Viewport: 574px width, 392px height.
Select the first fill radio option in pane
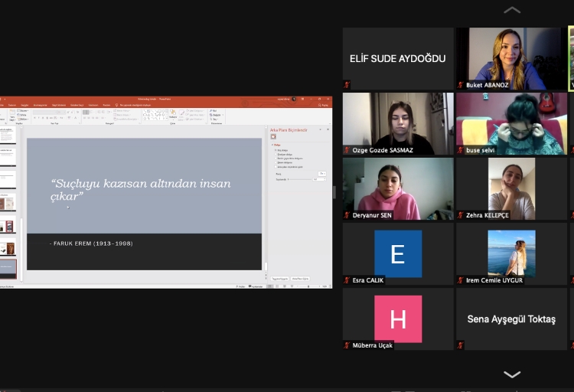[x=276, y=150]
